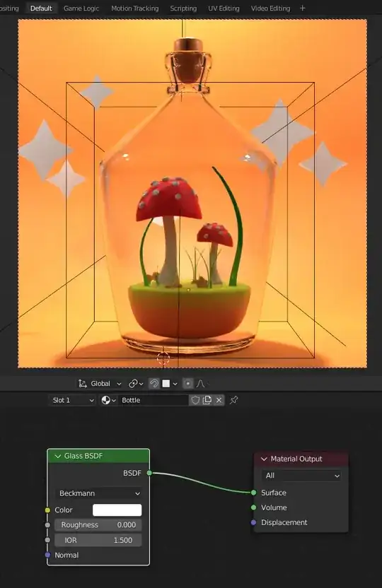Duplicate the Bottle material with copy icon
The width and height of the screenshot is (382, 588).
[x=207, y=400]
